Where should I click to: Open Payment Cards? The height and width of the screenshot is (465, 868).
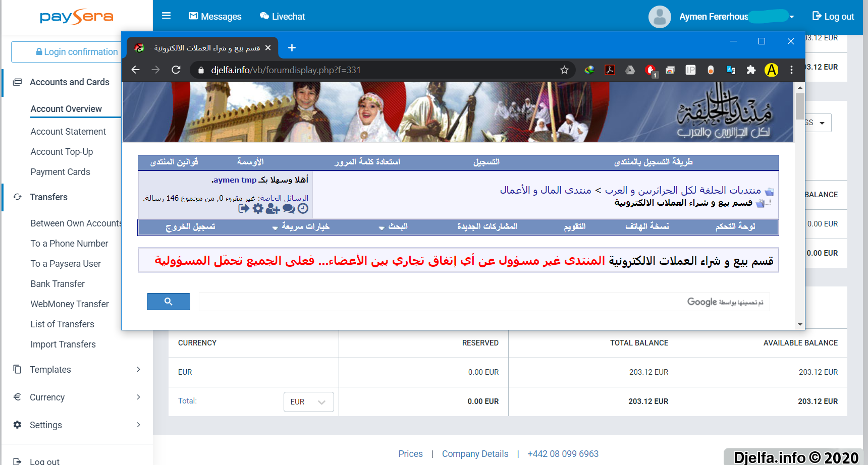(60, 172)
